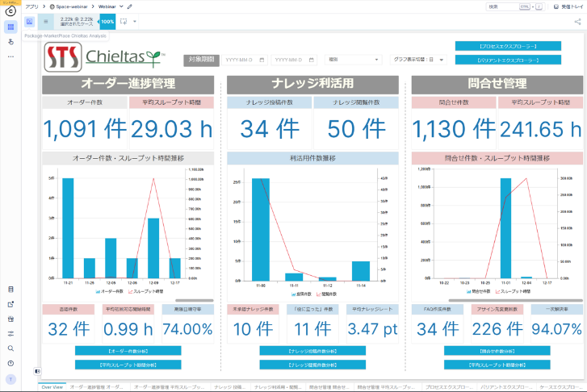This screenshot has height=392, width=587.
Task: Click the share icon at top right
Action: click(577, 22)
